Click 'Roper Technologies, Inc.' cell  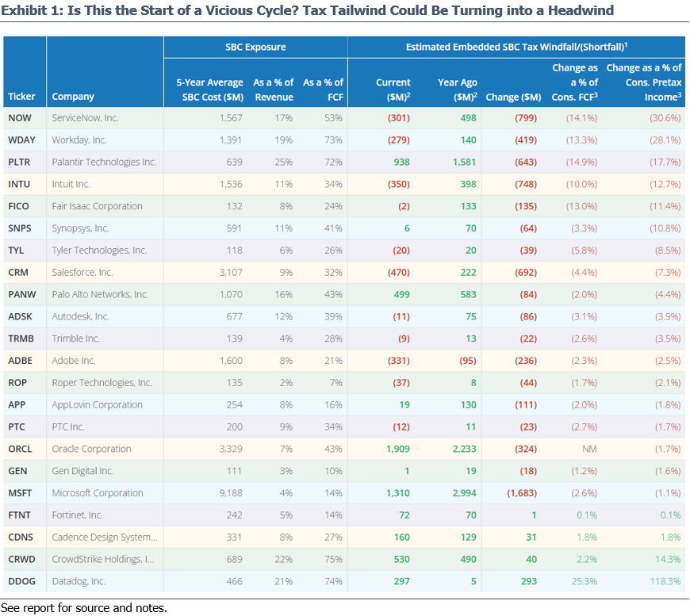[102, 383]
